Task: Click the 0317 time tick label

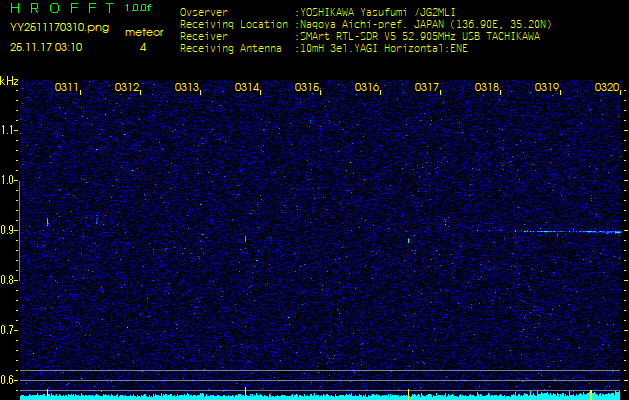Action: pos(427,88)
